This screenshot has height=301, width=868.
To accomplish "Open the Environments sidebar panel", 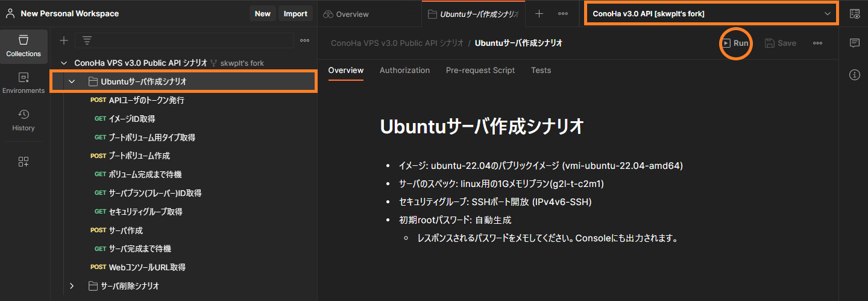I will pyautogui.click(x=24, y=83).
